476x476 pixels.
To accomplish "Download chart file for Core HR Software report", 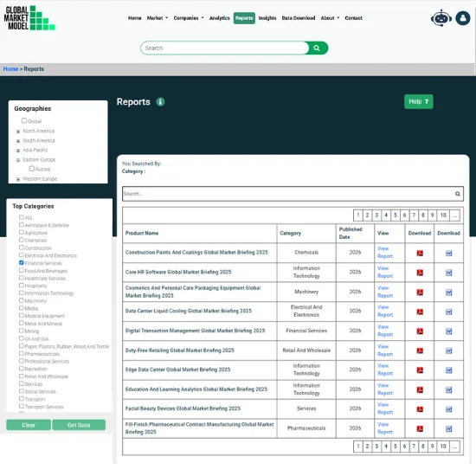I will pos(448,273).
